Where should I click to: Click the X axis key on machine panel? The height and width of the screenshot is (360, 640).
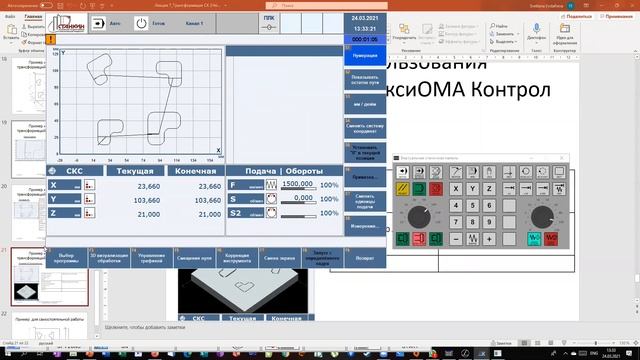456,189
